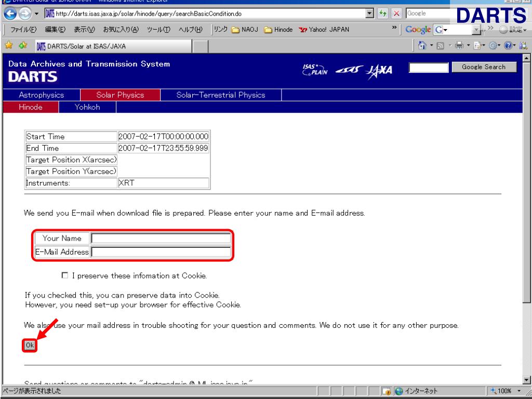Click the インターネット security zone indicator
The width and height of the screenshot is (532, 399).
point(417,391)
